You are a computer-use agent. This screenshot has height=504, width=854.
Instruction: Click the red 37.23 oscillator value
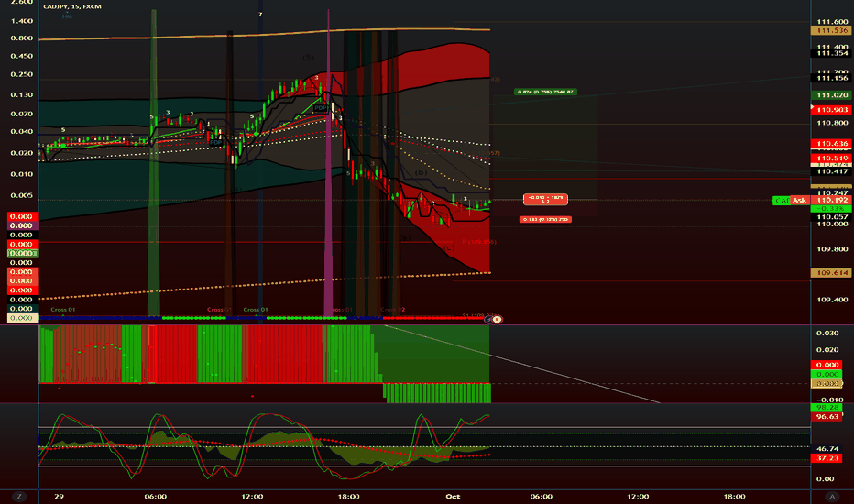point(827,458)
